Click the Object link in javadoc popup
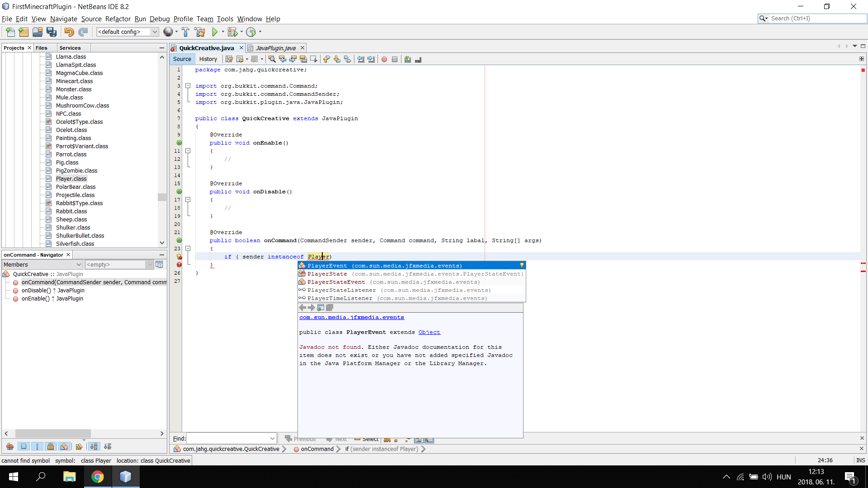 pyautogui.click(x=429, y=332)
